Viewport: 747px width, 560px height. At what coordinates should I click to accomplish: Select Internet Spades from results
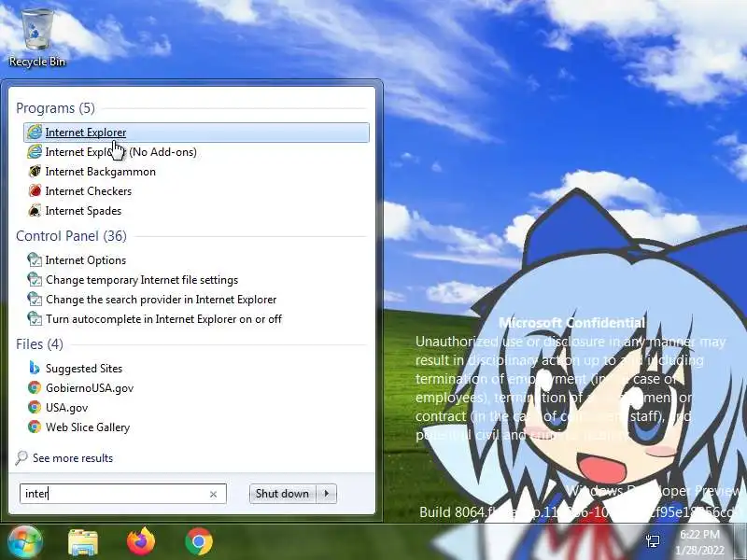(x=83, y=211)
